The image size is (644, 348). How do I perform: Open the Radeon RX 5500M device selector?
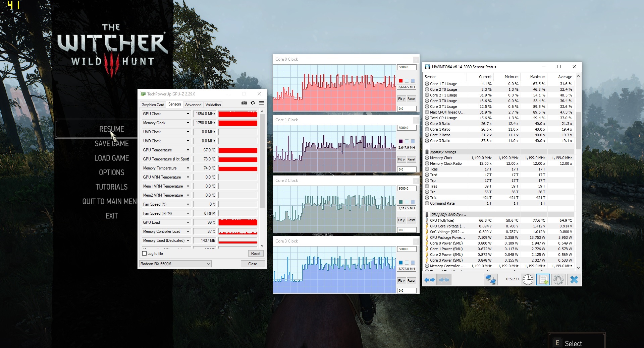tap(175, 264)
